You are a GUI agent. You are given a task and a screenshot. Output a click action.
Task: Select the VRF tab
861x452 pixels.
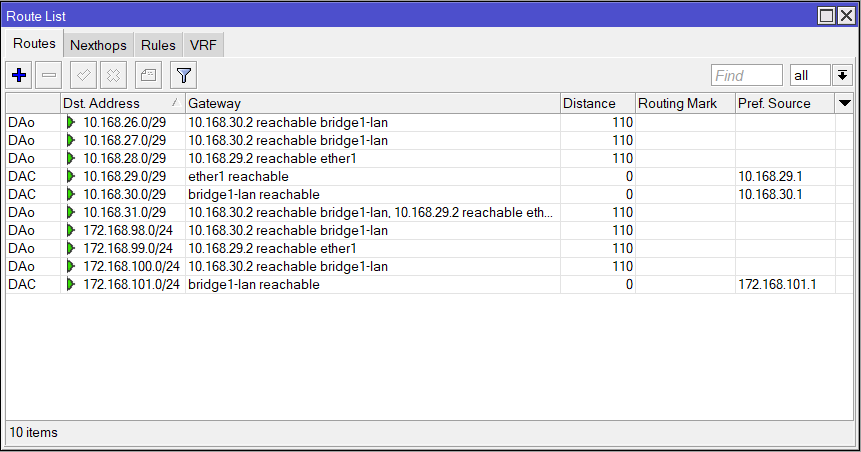[x=204, y=45]
